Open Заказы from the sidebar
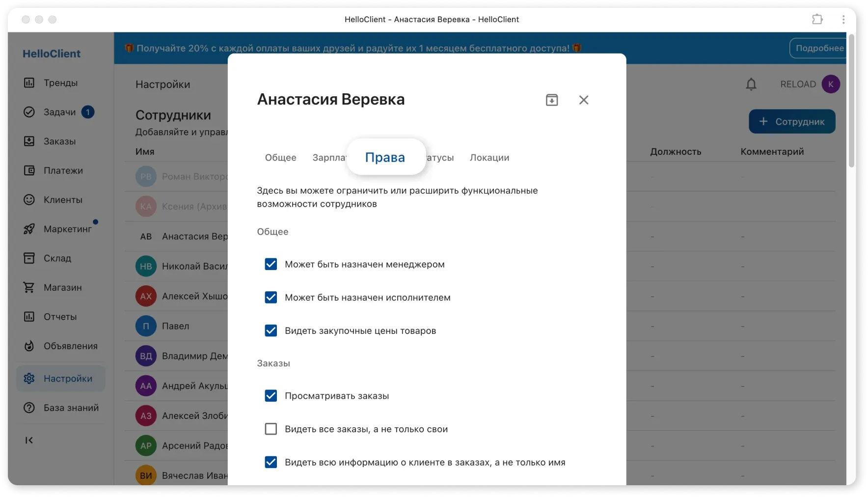Screen dimensions: 868x497 pyautogui.click(x=59, y=141)
